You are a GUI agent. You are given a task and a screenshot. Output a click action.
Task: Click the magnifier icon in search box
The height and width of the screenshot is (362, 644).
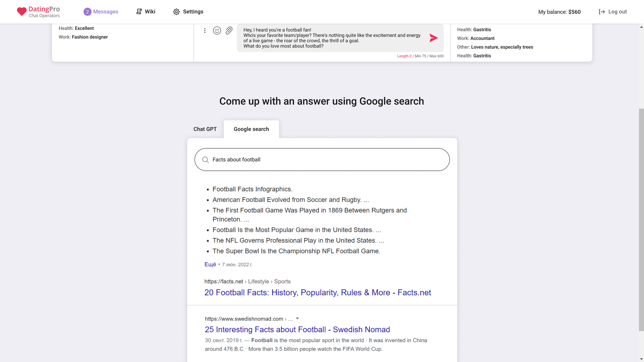(x=205, y=160)
